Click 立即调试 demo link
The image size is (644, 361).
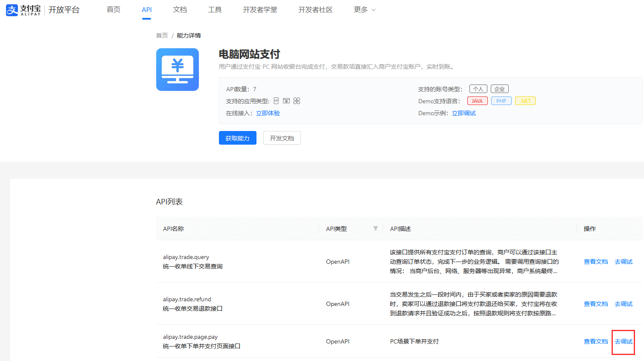pos(464,113)
